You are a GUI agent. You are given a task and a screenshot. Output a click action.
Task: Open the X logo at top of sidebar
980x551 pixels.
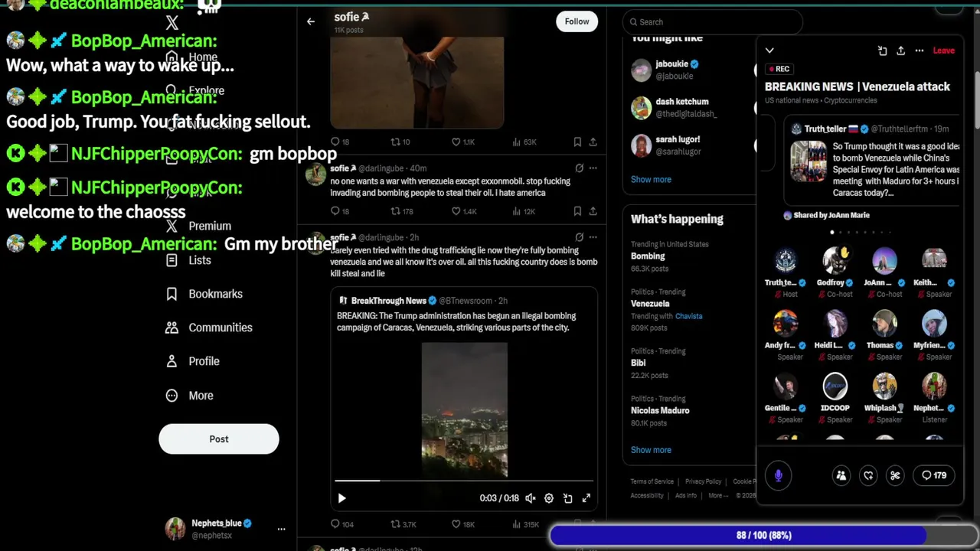tap(171, 23)
